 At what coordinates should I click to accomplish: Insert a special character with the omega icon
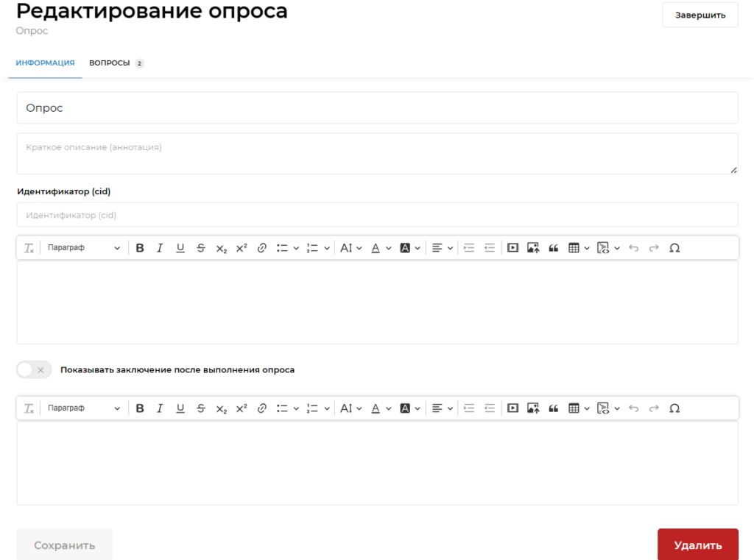pyautogui.click(x=674, y=248)
